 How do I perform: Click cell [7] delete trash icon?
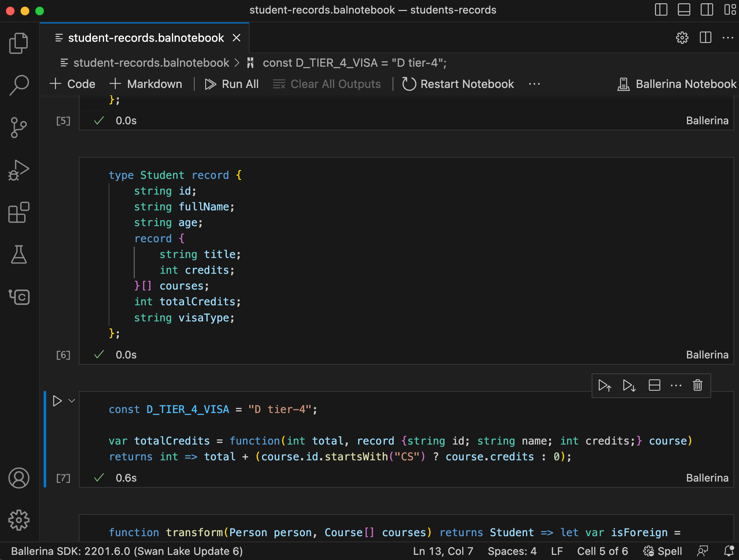tap(698, 385)
